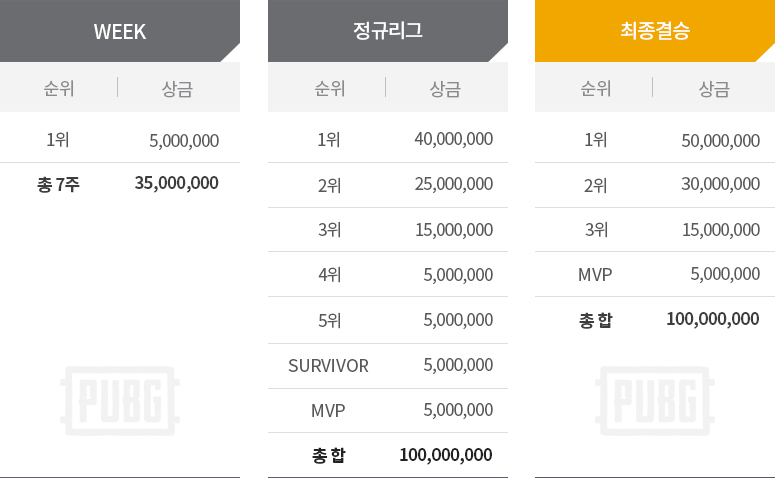The height and width of the screenshot is (478, 775).
Task: Select the 정규리그 header tab
Action: click(x=388, y=31)
